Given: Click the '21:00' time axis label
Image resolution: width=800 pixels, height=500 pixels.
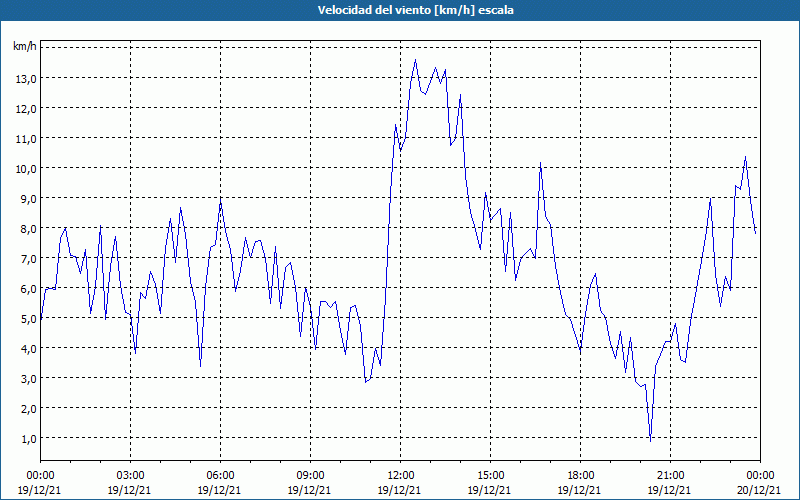Looking at the screenshot, I should 670,476.
